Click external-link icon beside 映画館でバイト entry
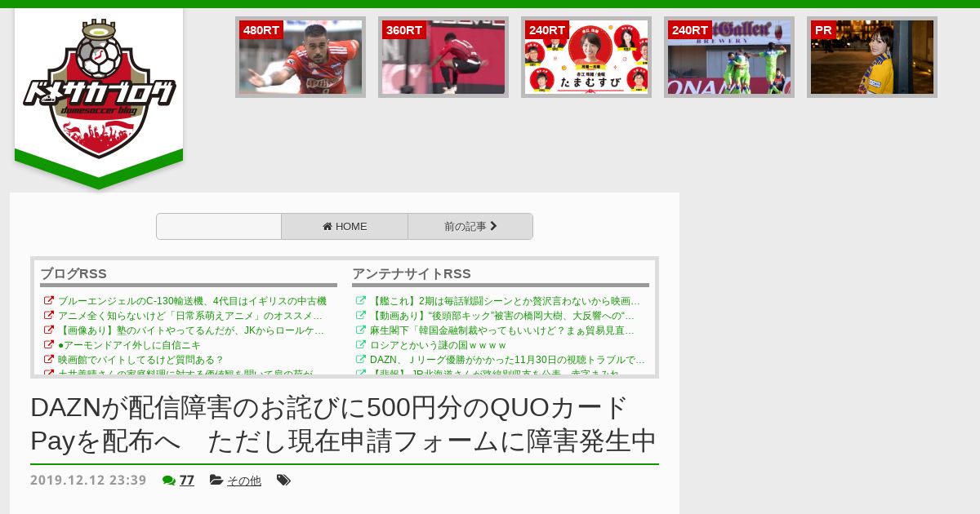 point(49,360)
